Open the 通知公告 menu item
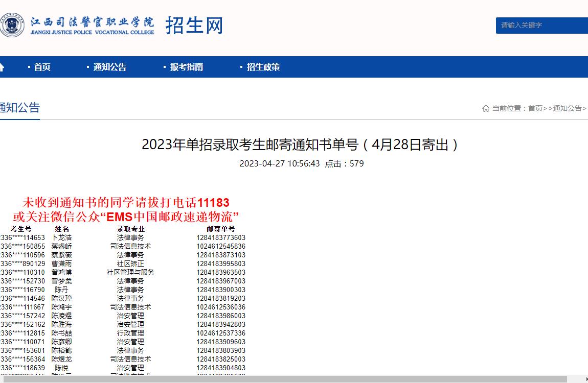Screen dimensions: 588x383 (109, 67)
